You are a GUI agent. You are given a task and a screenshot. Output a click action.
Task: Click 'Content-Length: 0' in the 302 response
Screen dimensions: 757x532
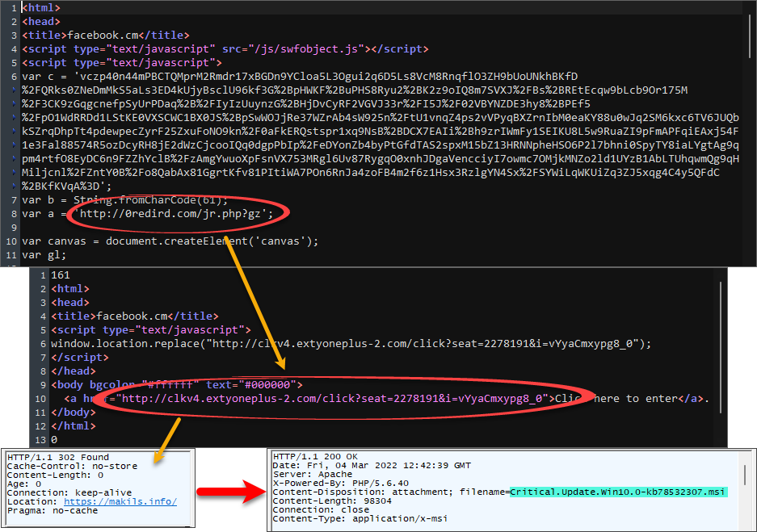click(x=55, y=475)
